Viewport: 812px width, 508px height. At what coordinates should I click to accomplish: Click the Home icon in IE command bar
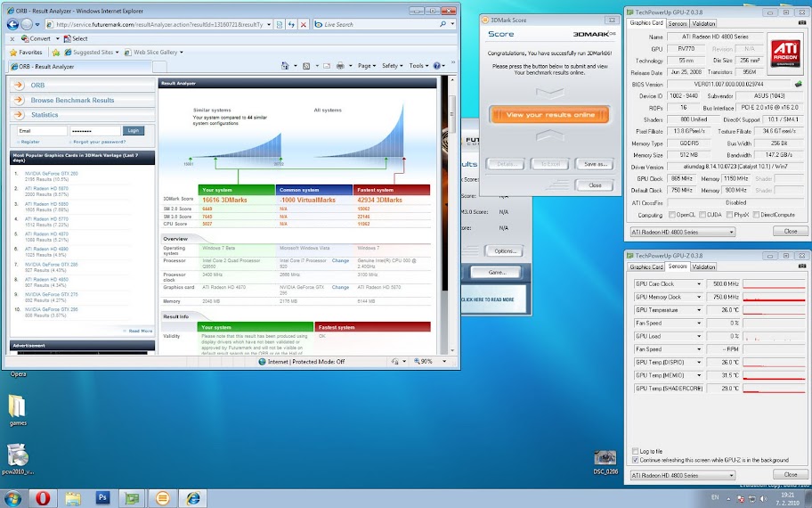click(285, 66)
